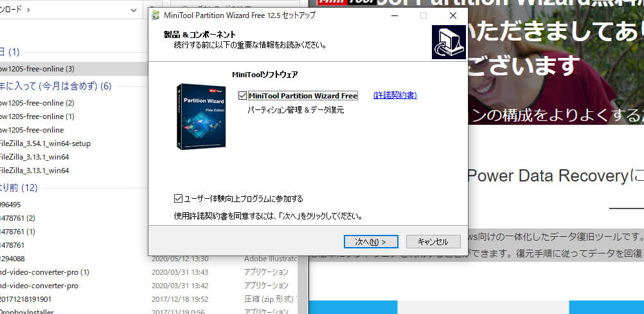Click the パーティション管理 & データ復元 description
Viewport: 644px width, 314px height.
296,110
